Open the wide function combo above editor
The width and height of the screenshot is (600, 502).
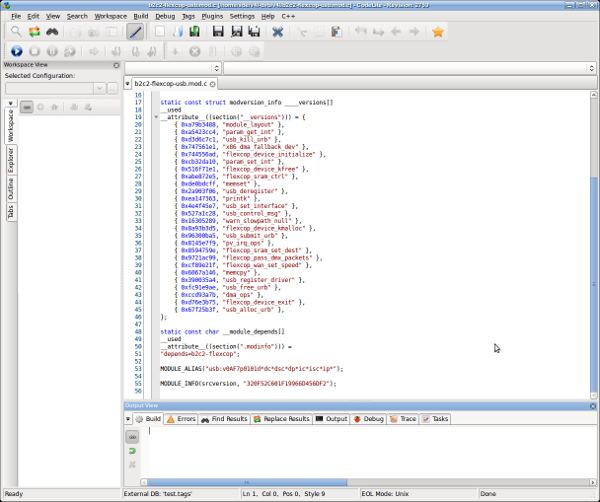(x=410, y=68)
